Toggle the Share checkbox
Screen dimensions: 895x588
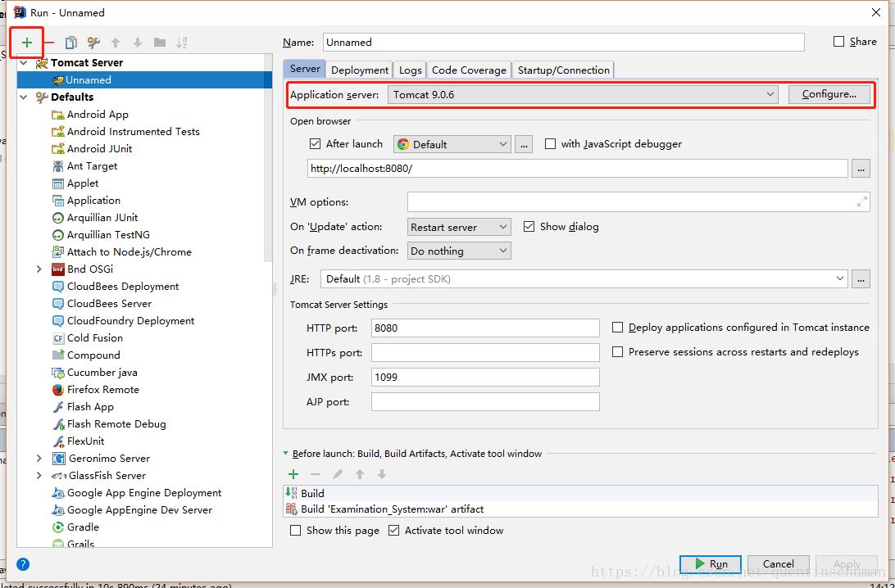[838, 42]
